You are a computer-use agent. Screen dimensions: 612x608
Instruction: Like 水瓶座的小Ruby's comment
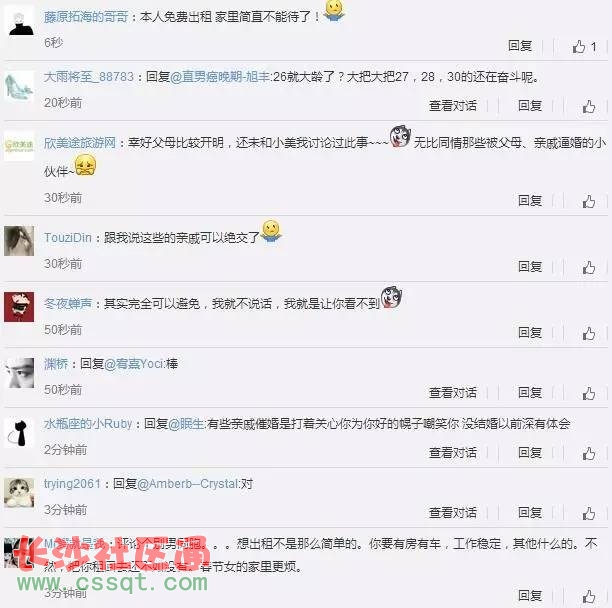(x=589, y=453)
